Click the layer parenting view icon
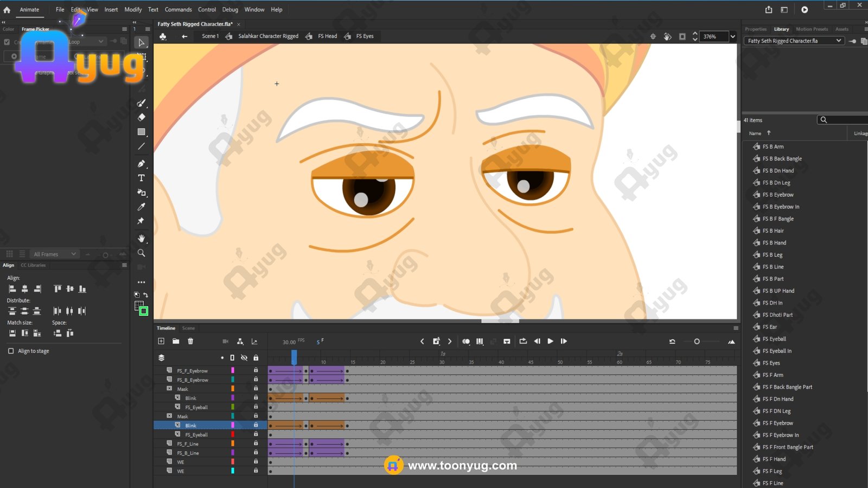 [x=240, y=342]
